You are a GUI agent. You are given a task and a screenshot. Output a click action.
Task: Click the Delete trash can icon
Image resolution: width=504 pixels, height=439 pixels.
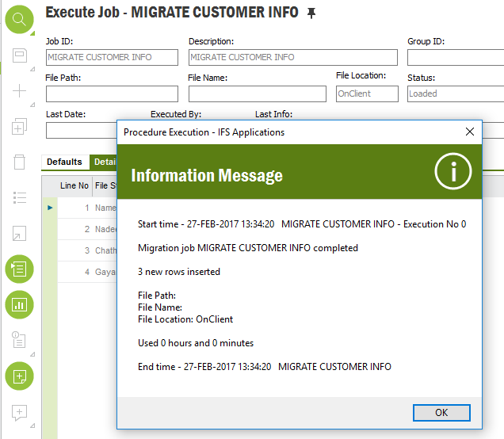19,162
